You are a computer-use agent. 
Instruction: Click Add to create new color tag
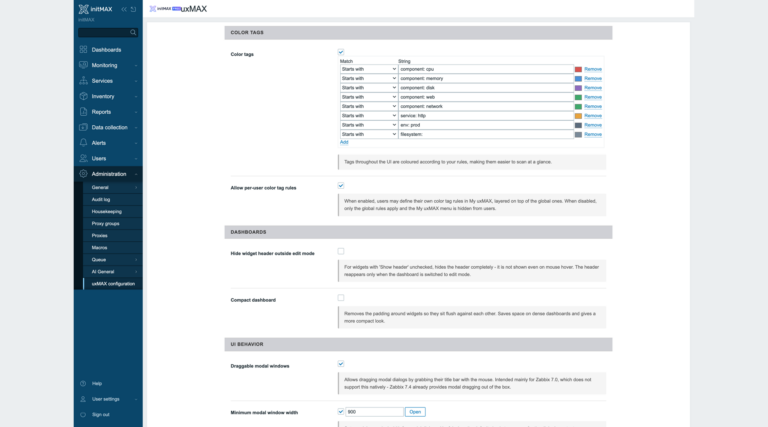coord(344,142)
